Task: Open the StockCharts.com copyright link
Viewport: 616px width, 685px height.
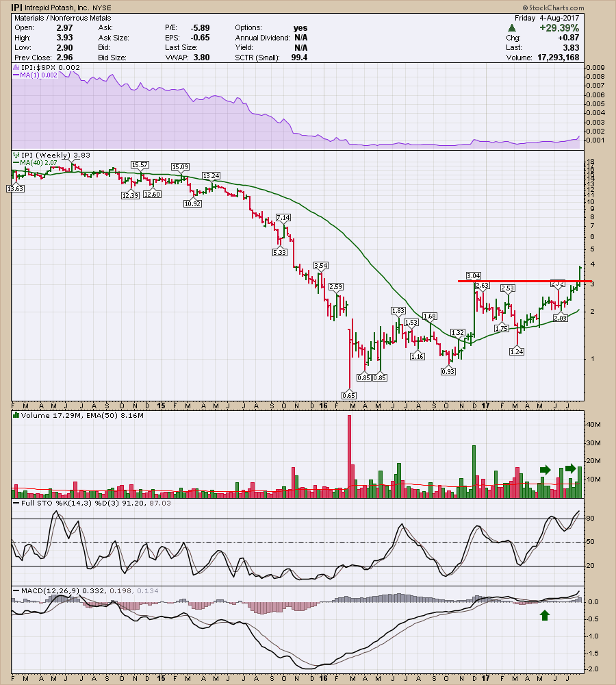Action: pos(553,8)
